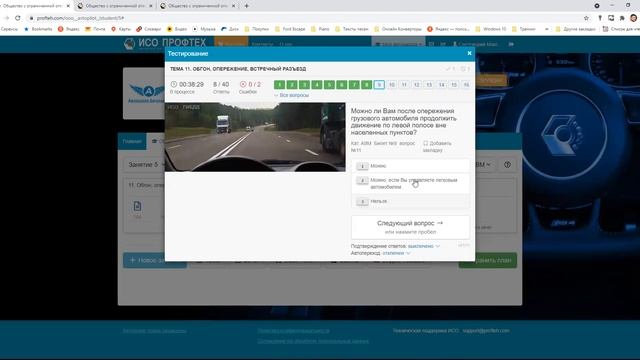Jump to question 12 box
The image size is (640, 360).
pos(416,84)
